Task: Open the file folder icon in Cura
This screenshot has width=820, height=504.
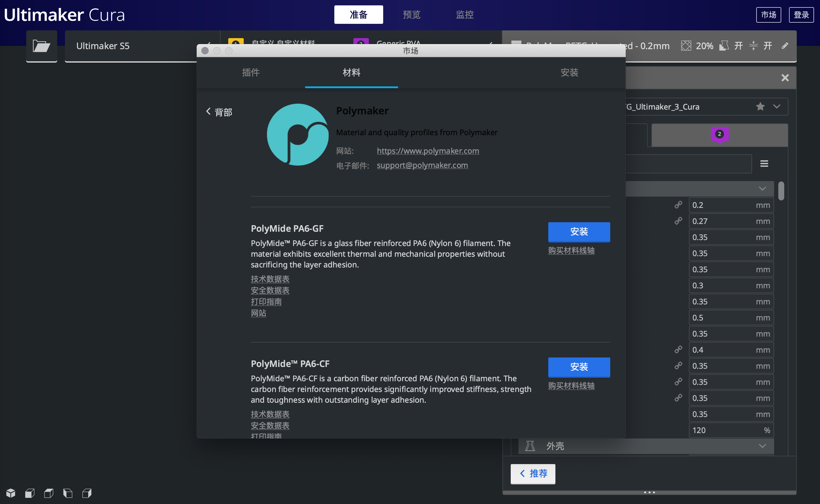Action: coord(41,46)
